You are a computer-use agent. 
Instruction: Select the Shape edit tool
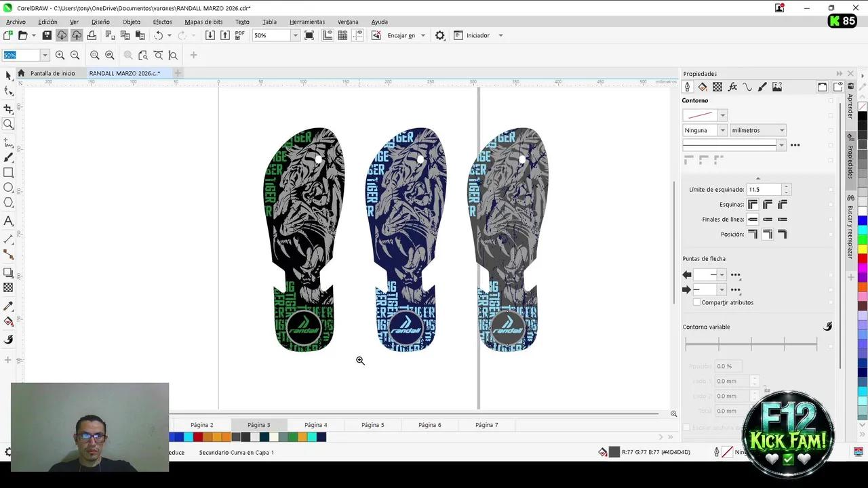coord(8,91)
